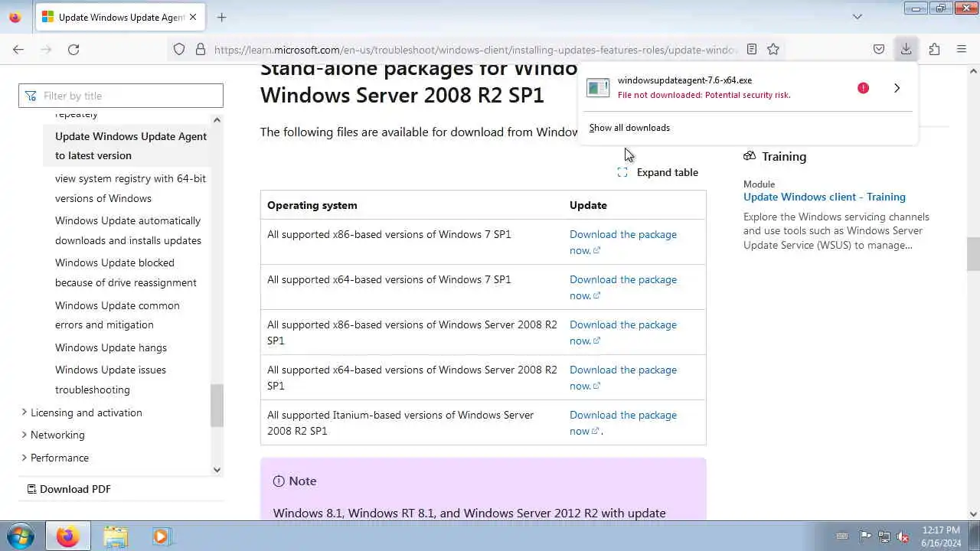980x551 pixels.
Task: Open Windows Update hangs article
Action: point(111,347)
